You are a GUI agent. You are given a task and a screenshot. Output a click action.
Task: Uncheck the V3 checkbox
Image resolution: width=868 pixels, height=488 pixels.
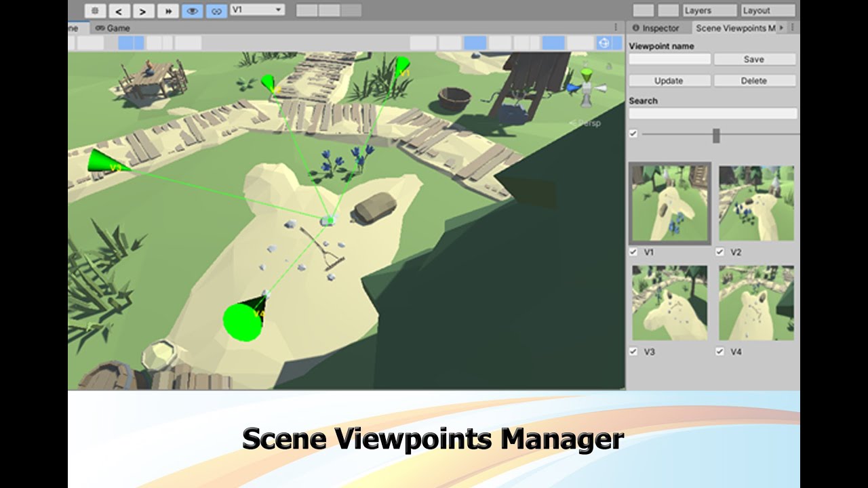tap(633, 352)
